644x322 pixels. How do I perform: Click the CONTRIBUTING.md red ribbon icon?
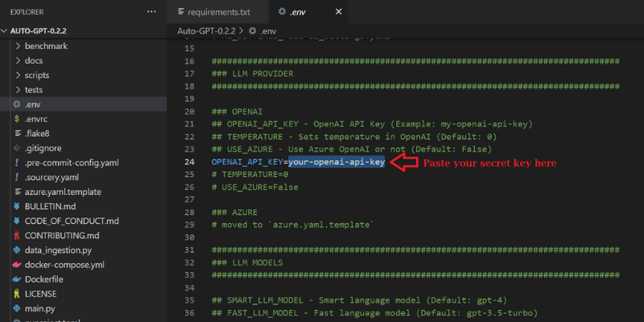click(x=17, y=236)
